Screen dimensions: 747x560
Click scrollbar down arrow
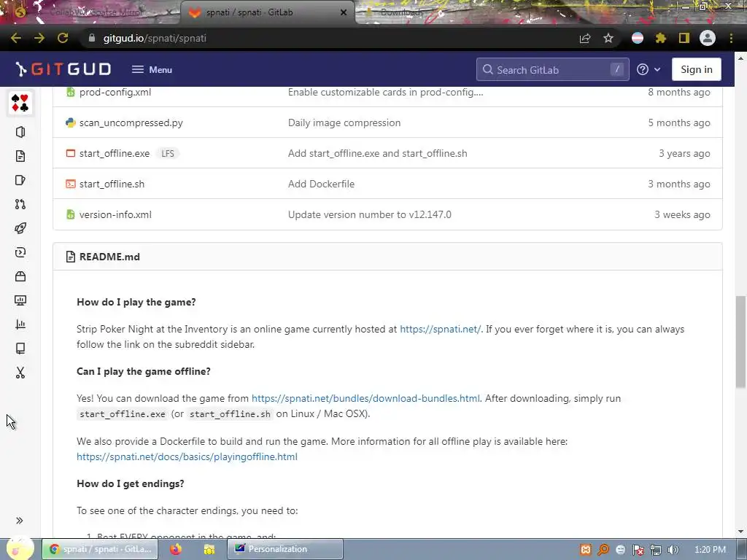click(740, 532)
